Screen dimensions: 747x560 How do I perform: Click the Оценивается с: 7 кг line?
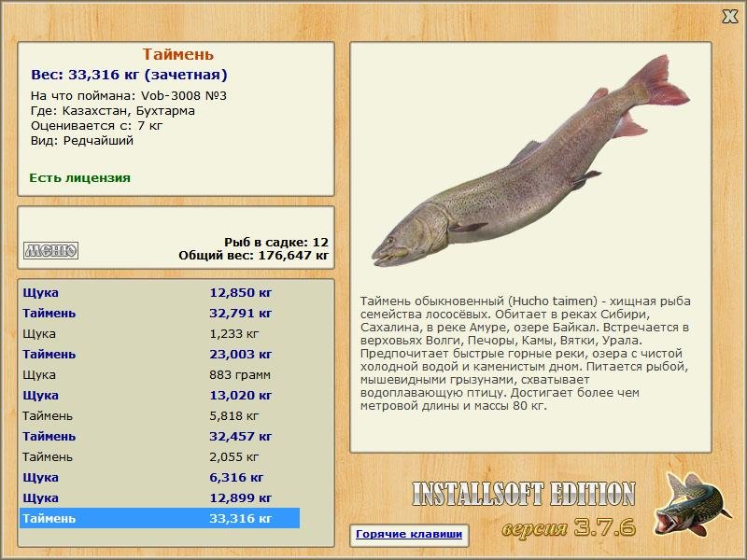point(97,126)
